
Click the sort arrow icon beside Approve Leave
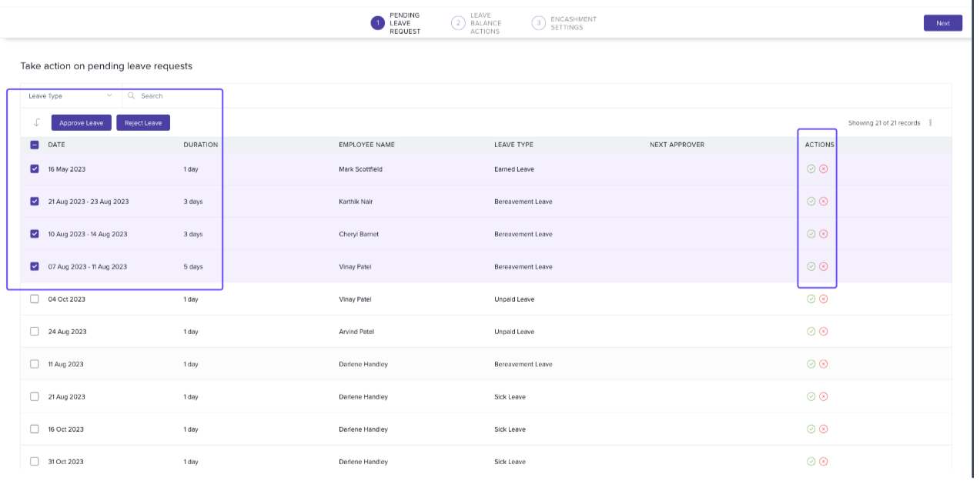(36, 123)
